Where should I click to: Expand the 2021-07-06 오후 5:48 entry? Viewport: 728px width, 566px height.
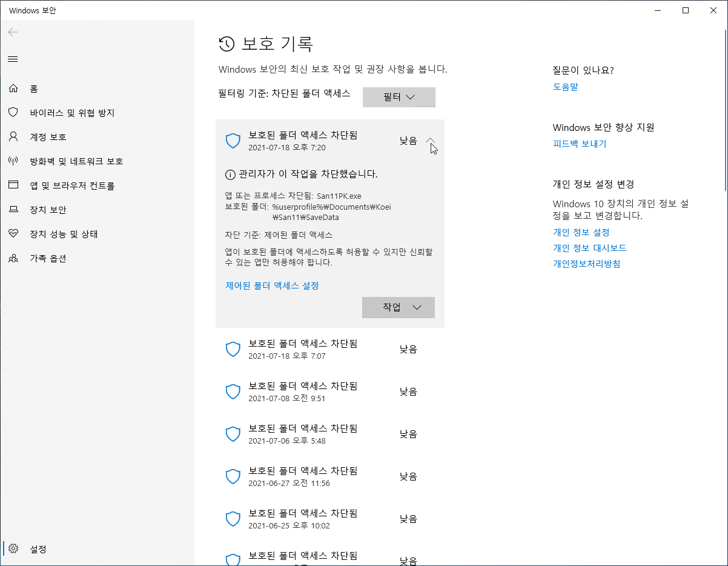330,434
